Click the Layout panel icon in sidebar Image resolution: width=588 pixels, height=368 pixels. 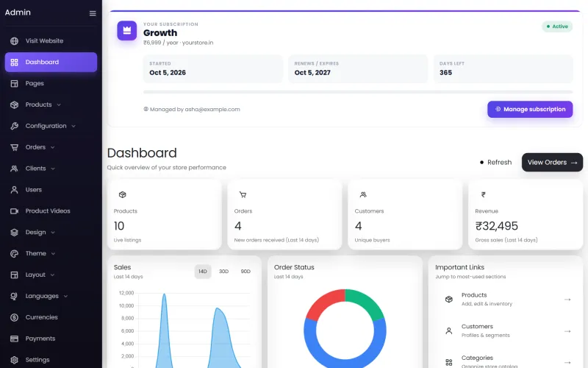pyautogui.click(x=14, y=275)
